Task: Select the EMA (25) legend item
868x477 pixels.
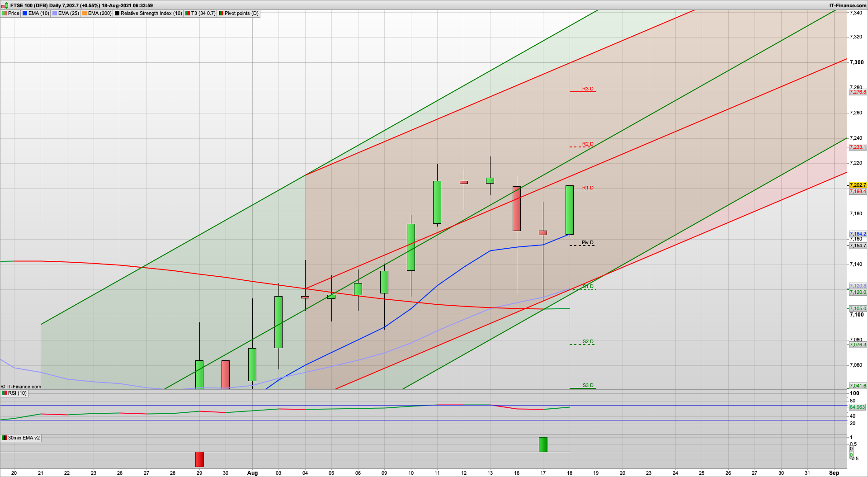Action: point(66,13)
